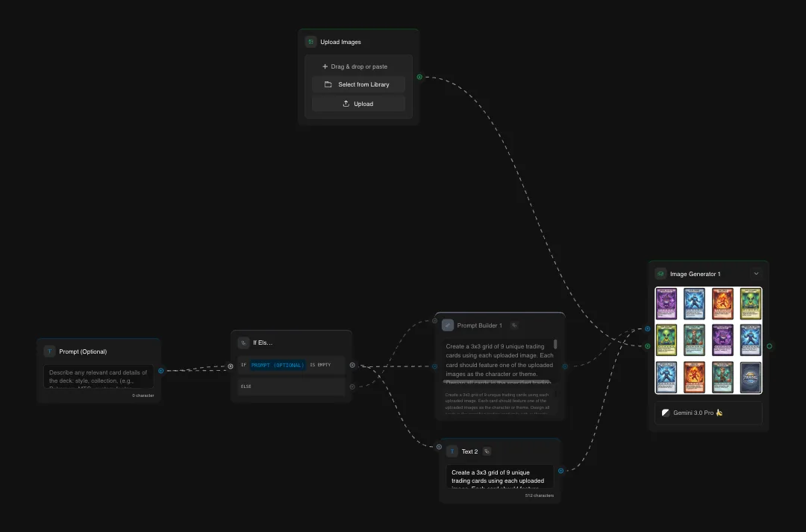Screen dimensions: 806x532
Task: Click the If Else node header icon
Action: [243, 342]
